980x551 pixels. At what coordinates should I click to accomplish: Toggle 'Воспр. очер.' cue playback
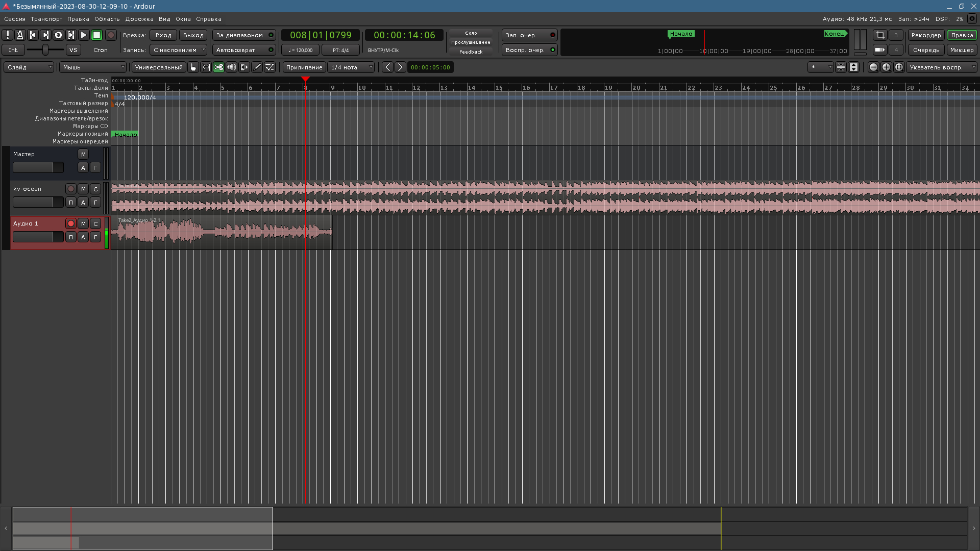(x=530, y=50)
